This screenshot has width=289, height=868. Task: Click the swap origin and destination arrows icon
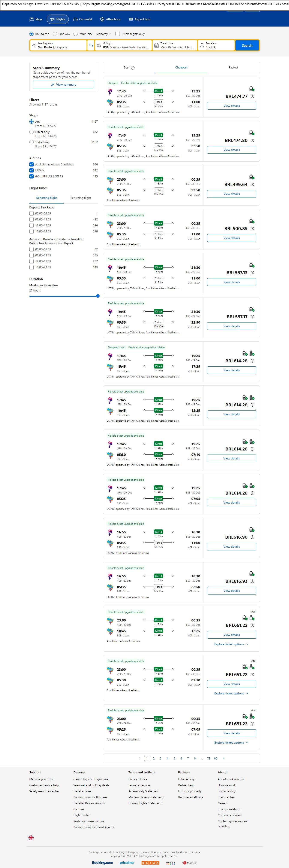pos(91,46)
